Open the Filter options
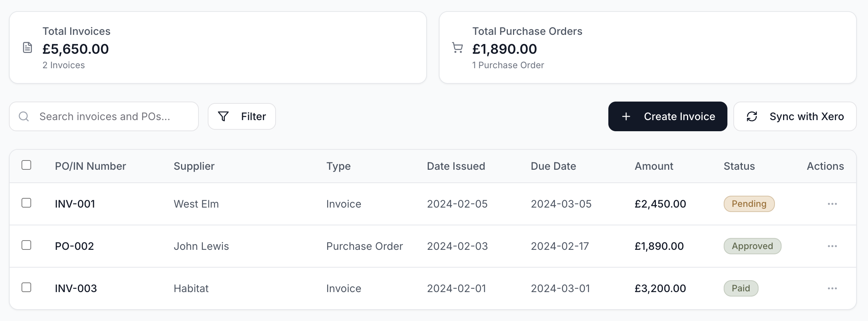The width and height of the screenshot is (868, 321). click(x=241, y=116)
